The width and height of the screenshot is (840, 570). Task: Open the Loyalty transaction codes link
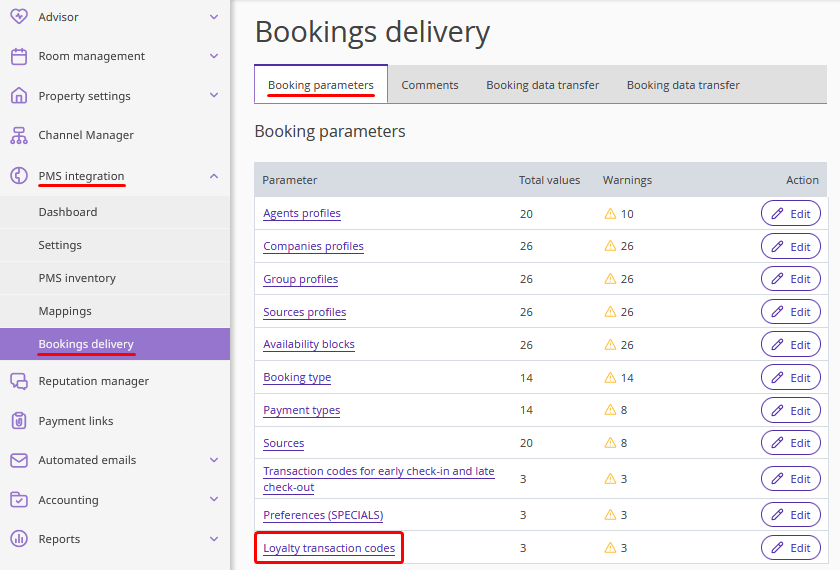click(x=329, y=548)
